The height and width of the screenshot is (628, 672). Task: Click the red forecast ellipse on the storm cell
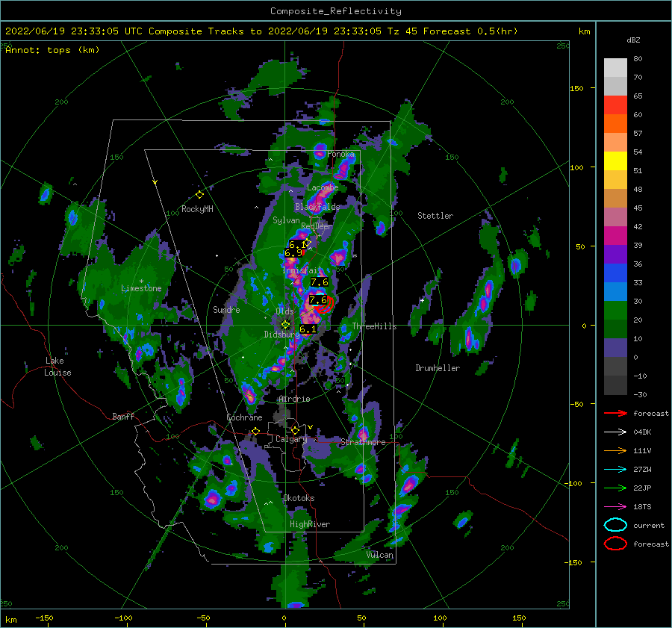point(325,305)
